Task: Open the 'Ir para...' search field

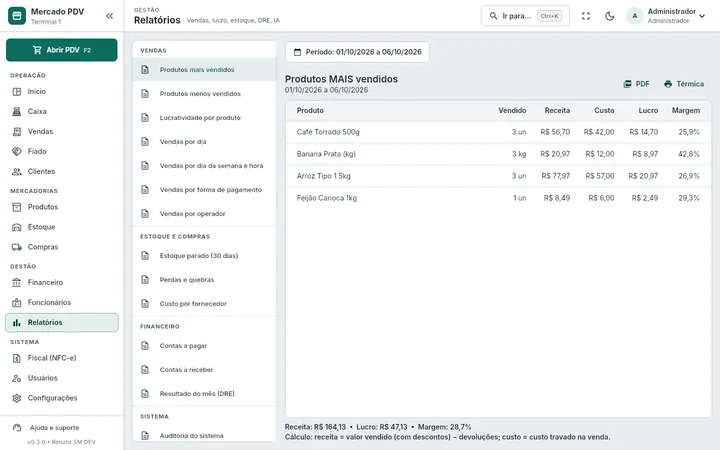Action: point(525,16)
